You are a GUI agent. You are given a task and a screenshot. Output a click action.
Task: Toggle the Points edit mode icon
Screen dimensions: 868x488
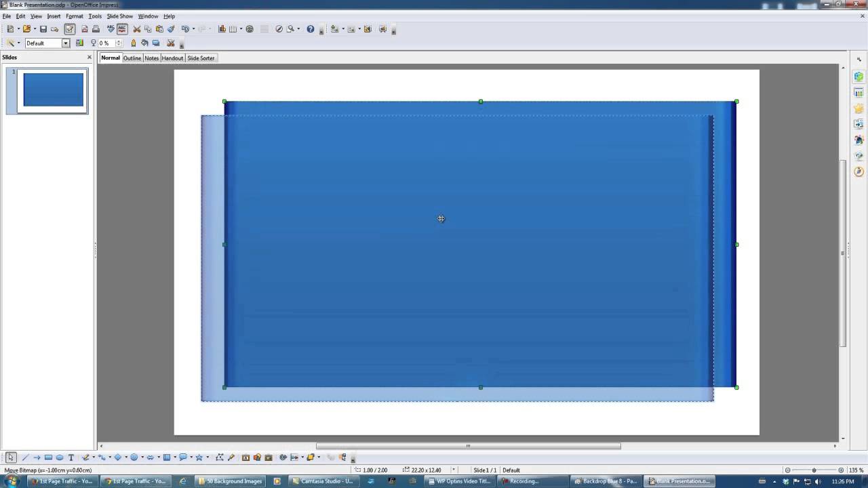pos(220,457)
